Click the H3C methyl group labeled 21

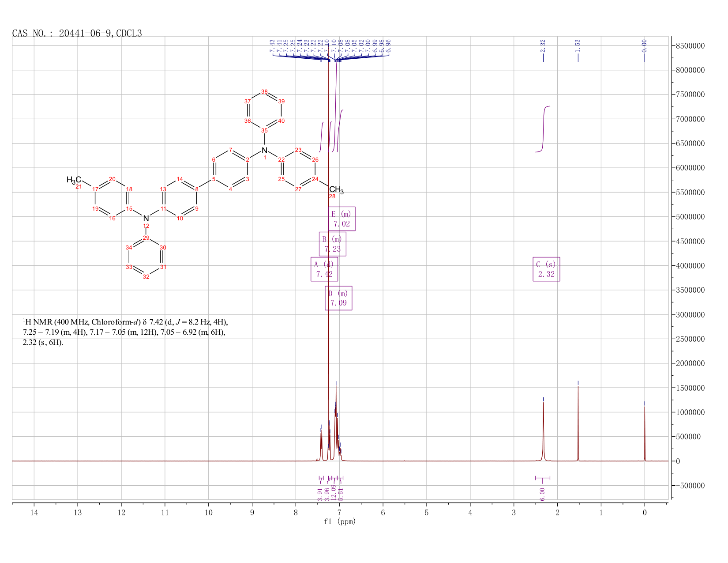(x=74, y=180)
